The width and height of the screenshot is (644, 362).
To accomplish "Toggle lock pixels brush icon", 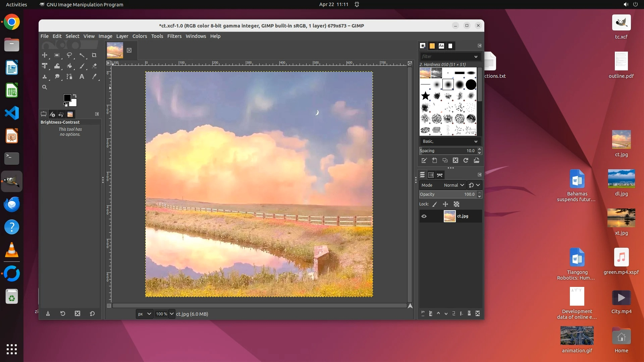I will 435,204.
